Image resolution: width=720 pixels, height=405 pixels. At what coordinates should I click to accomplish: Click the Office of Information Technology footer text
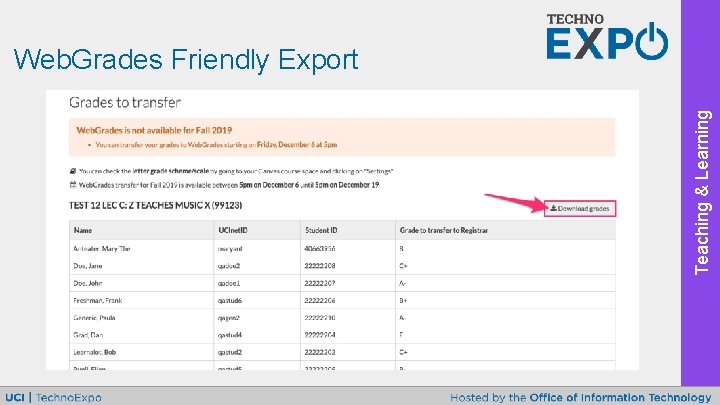pos(620,397)
